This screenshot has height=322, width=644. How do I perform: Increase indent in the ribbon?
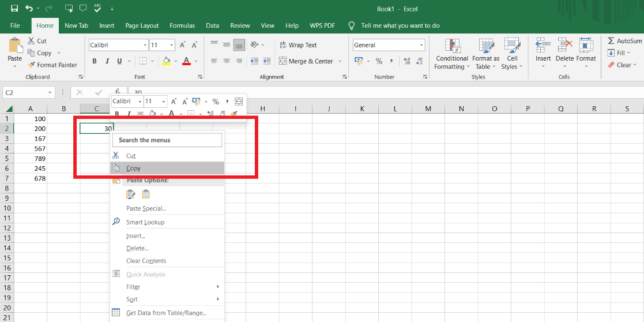pos(266,61)
